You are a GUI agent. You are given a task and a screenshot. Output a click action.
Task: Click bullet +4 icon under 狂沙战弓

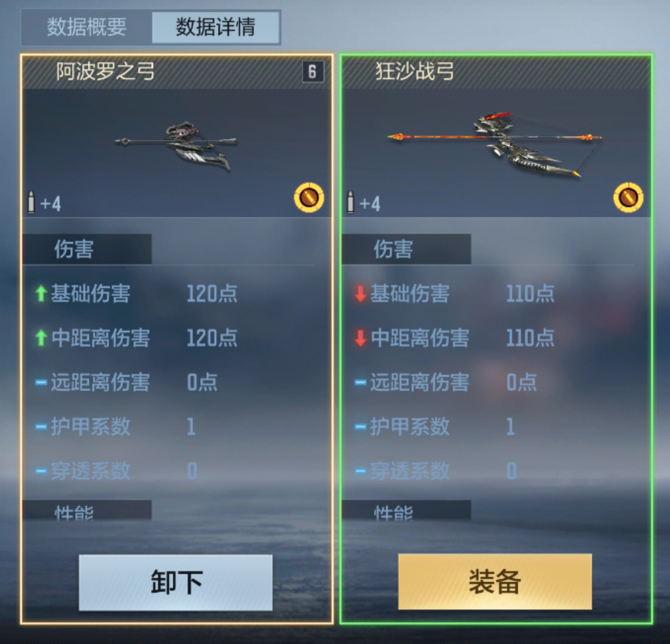364,202
